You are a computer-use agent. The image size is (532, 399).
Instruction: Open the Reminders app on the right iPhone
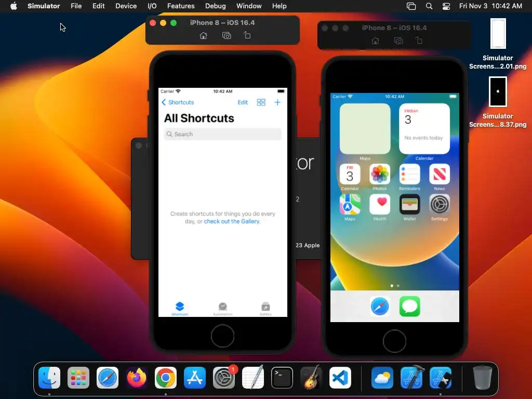pyautogui.click(x=409, y=175)
